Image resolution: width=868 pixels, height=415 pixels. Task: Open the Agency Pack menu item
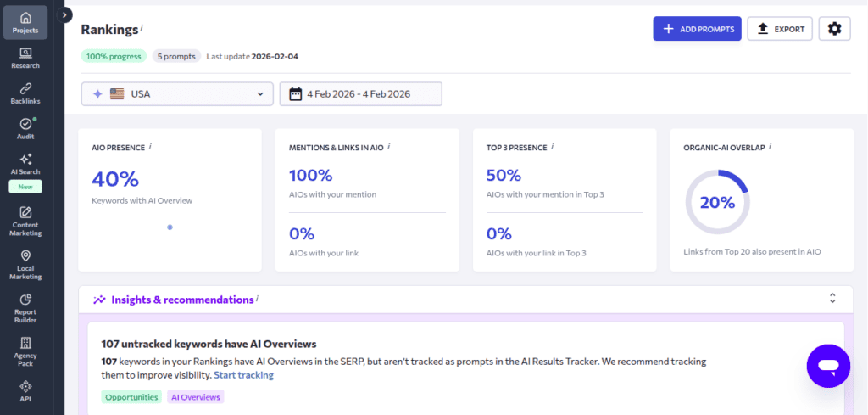point(25,349)
